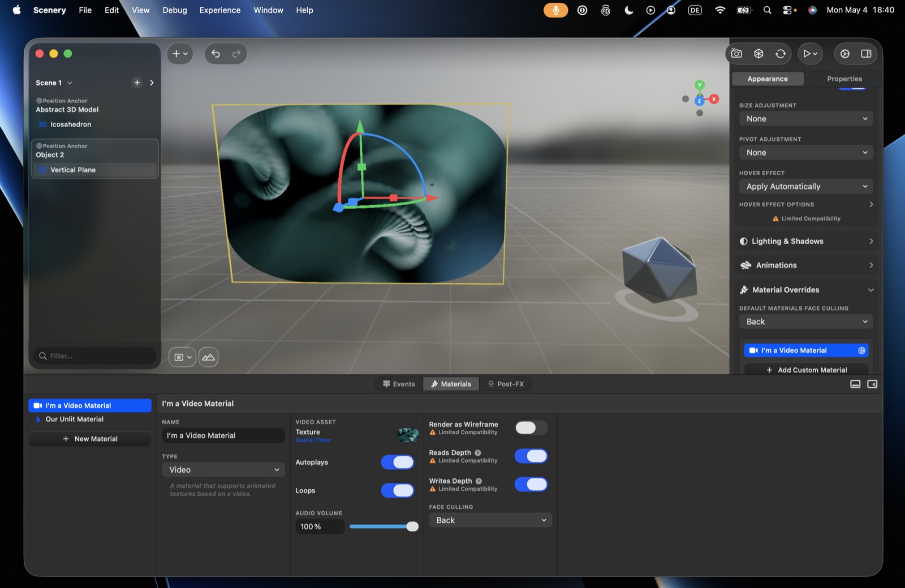Select Icosahedron in scene tree
This screenshot has width=905, height=588.
71,124
